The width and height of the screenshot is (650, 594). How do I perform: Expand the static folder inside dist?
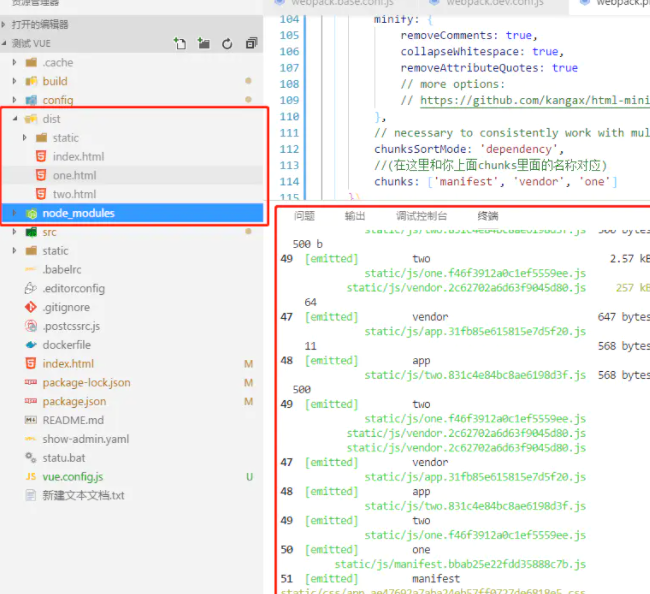pyautogui.click(x=24, y=138)
